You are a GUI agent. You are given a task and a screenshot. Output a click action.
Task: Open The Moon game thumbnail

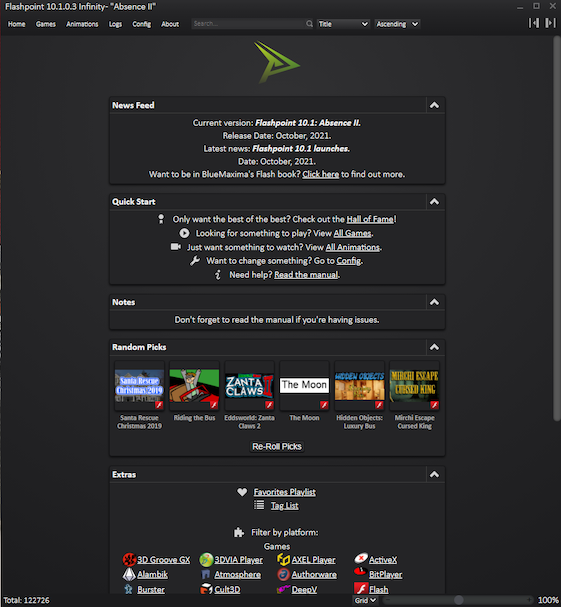[x=304, y=386]
